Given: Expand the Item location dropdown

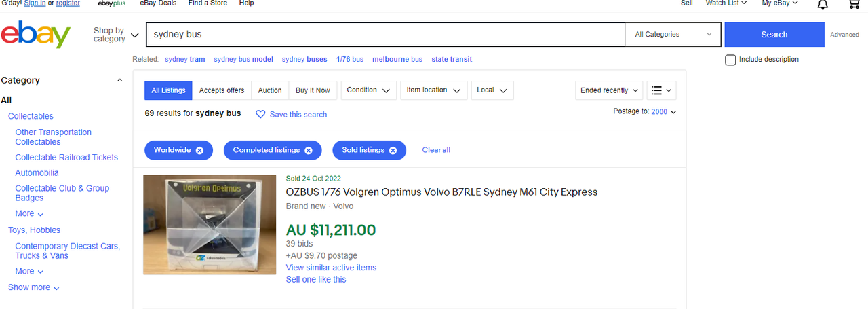Looking at the screenshot, I should pos(433,90).
